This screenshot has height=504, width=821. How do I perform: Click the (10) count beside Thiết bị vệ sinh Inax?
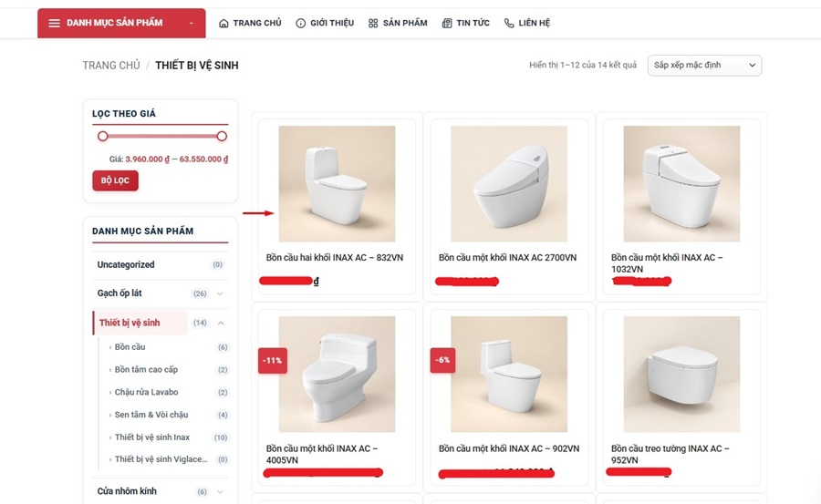(x=221, y=437)
